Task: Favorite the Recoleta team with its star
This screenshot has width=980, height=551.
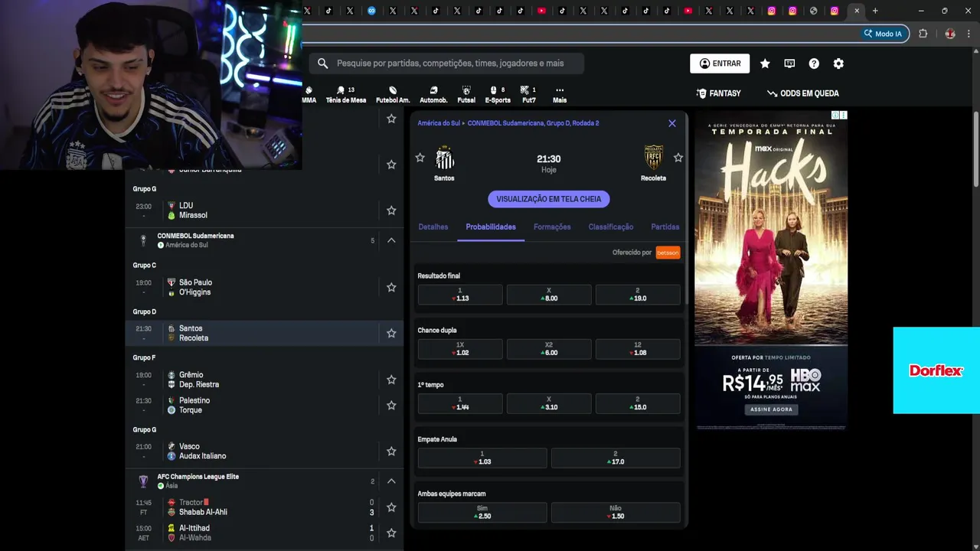Action: (678, 158)
